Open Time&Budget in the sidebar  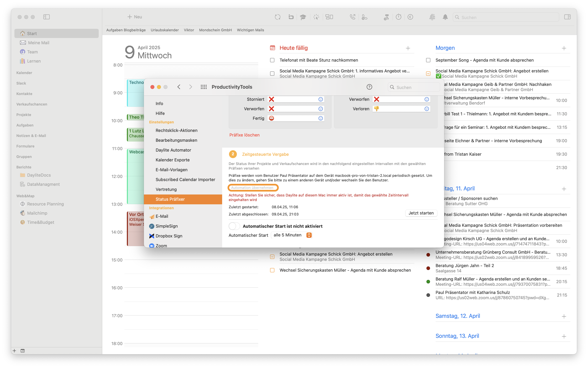point(40,222)
